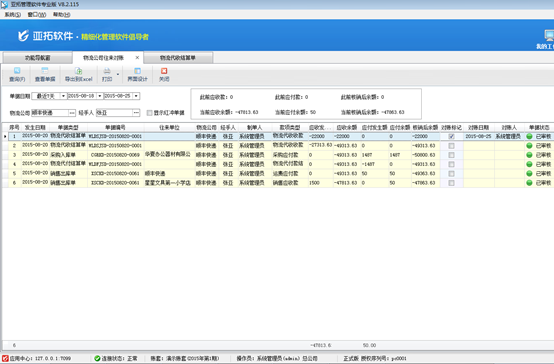Screen dimensions: 554x364
Task: Click the 查询 search toolbar icon
Action: 17,71
